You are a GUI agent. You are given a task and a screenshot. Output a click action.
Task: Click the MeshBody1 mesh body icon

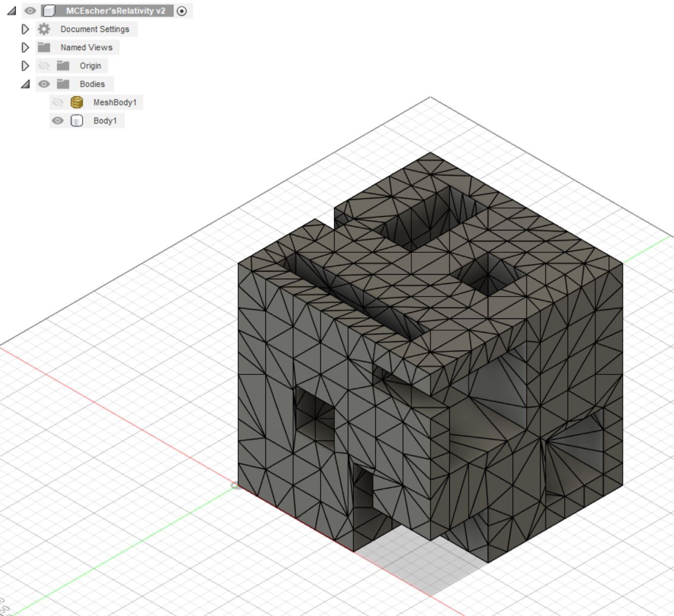76,102
